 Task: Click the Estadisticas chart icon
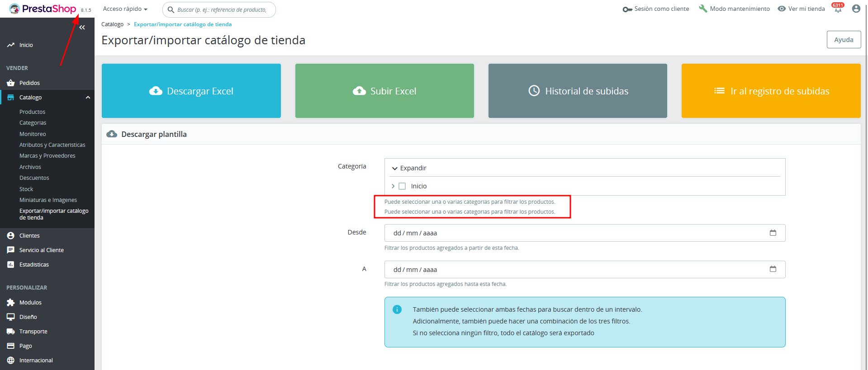point(11,265)
